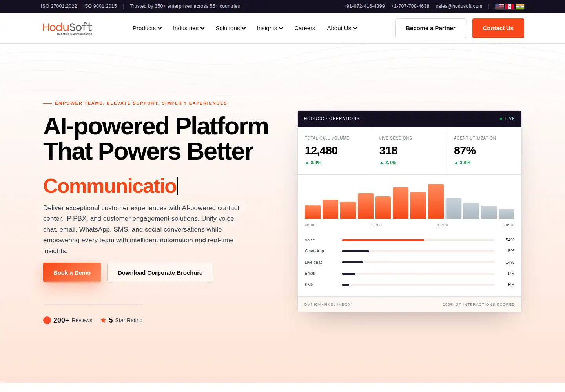Click the Voice 54% progress bar
Screen dimensions: 565x392
[x=418, y=240]
